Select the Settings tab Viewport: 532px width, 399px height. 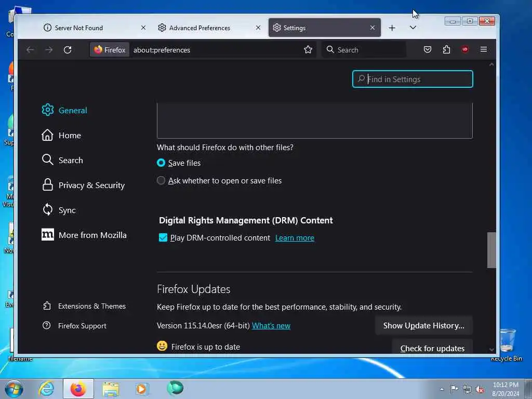coord(324,28)
